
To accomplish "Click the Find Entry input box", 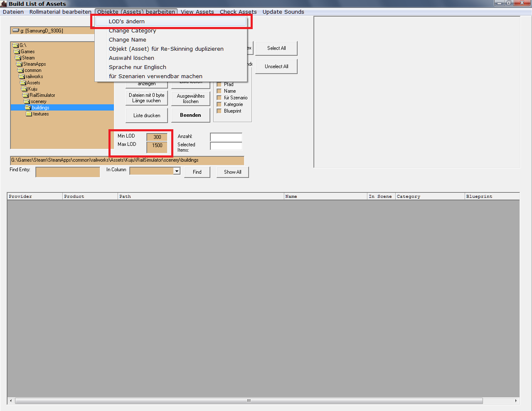I will [68, 172].
